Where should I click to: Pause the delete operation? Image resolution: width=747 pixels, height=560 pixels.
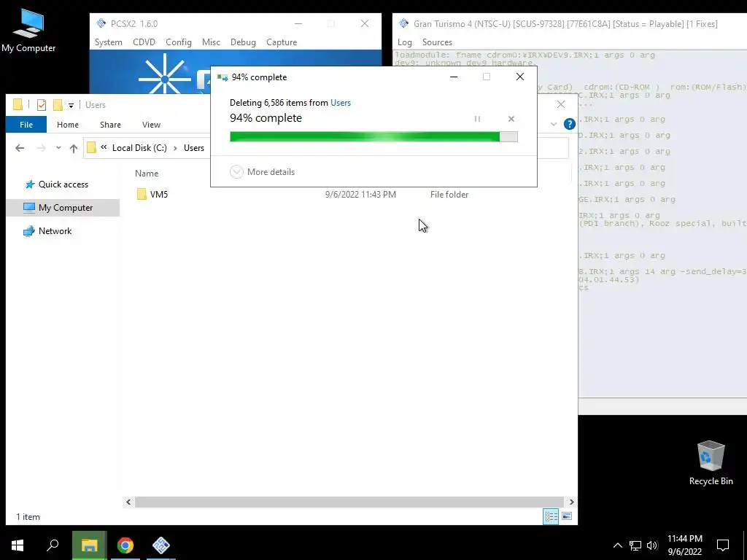click(477, 119)
